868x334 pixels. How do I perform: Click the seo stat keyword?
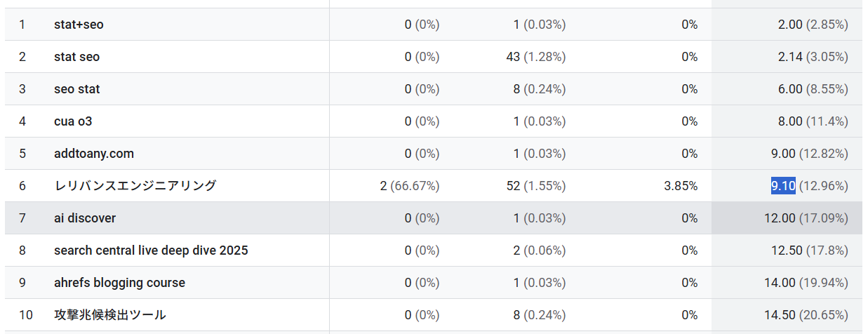click(77, 89)
